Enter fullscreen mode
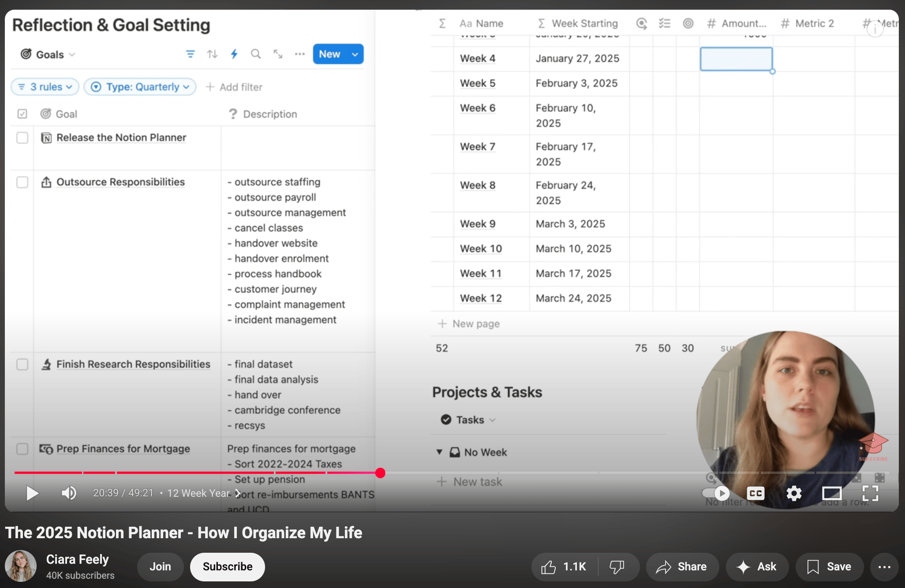The height and width of the screenshot is (588, 905). click(x=870, y=493)
